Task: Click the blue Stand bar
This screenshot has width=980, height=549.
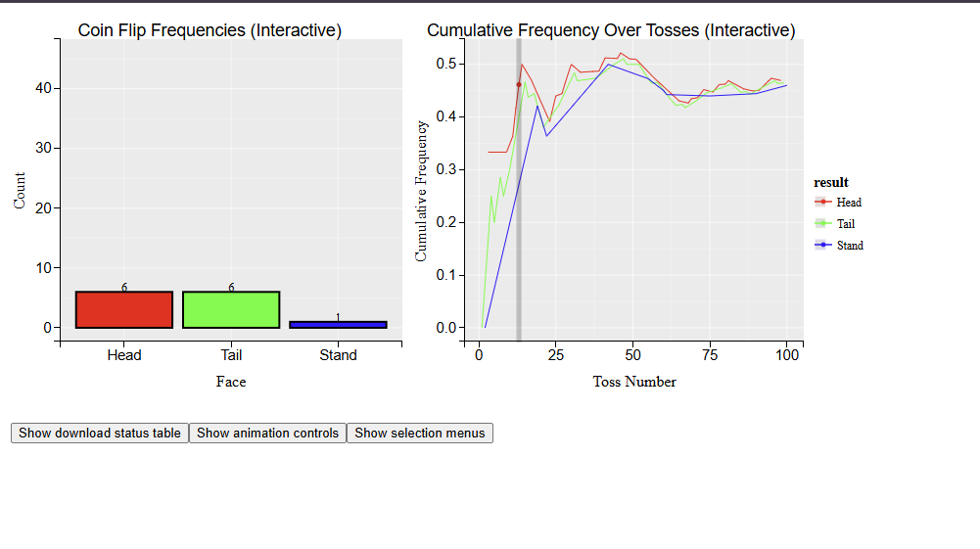Action: tap(338, 324)
